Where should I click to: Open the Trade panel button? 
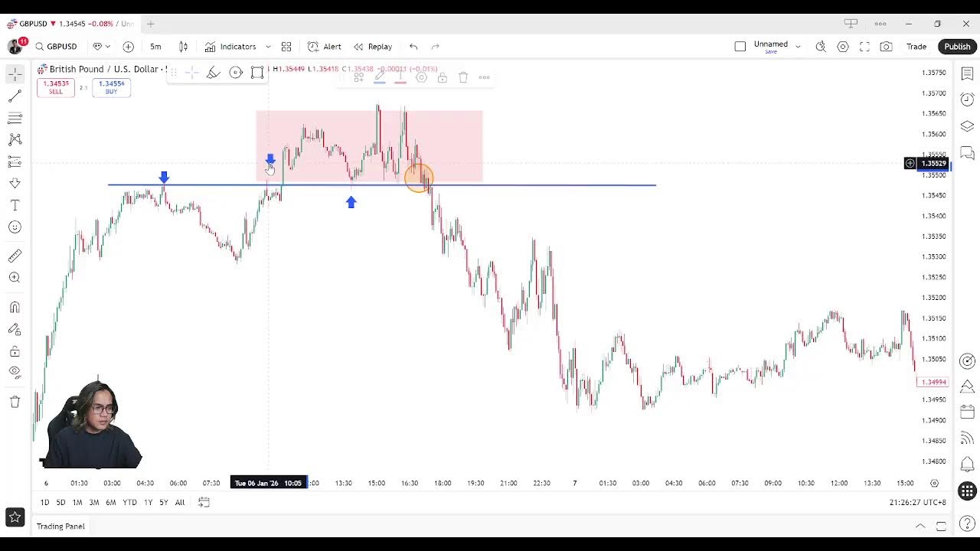pyautogui.click(x=916, y=47)
